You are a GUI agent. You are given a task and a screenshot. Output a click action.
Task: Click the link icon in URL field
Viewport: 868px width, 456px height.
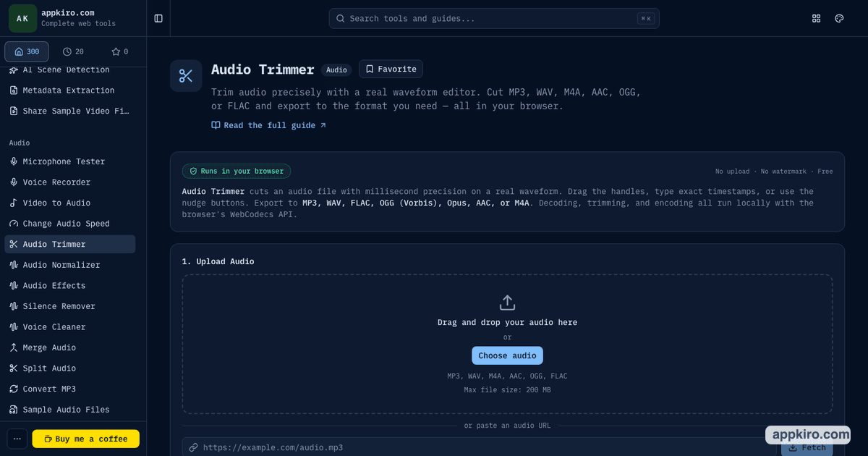pyautogui.click(x=193, y=447)
